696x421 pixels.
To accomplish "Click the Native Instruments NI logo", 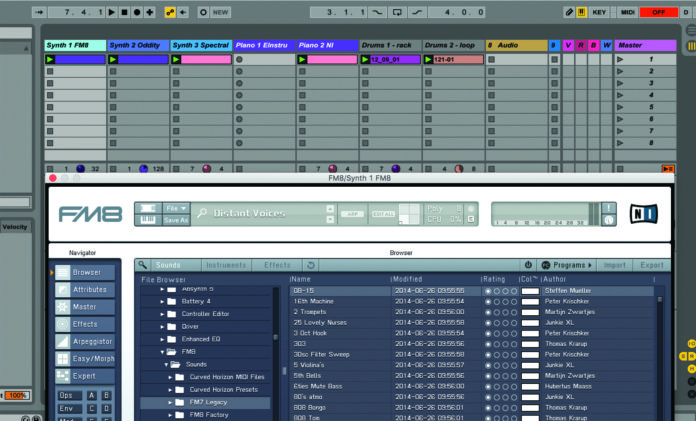I will tap(644, 214).
